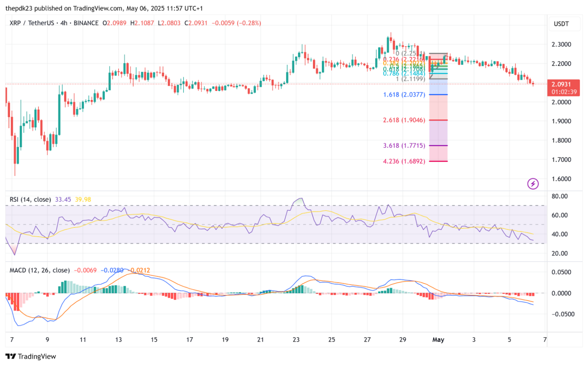Open the RSI (14, close) indicator legend
588x366 pixels.
[x=30, y=199]
